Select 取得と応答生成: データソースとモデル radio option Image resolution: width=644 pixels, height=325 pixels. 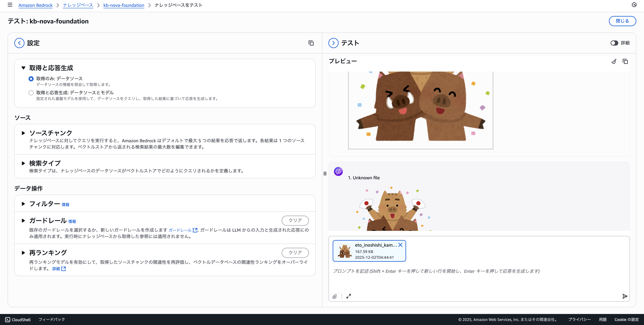coord(31,93)
